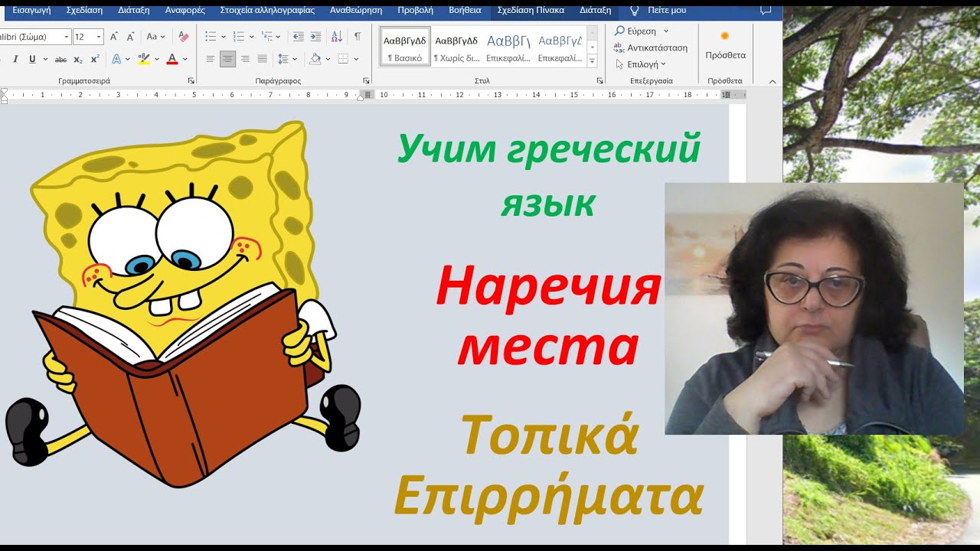Viewport: 980px width, 551px height.
Task: Open comments with the speech bubble icon
Action: [x=766, y=11]
